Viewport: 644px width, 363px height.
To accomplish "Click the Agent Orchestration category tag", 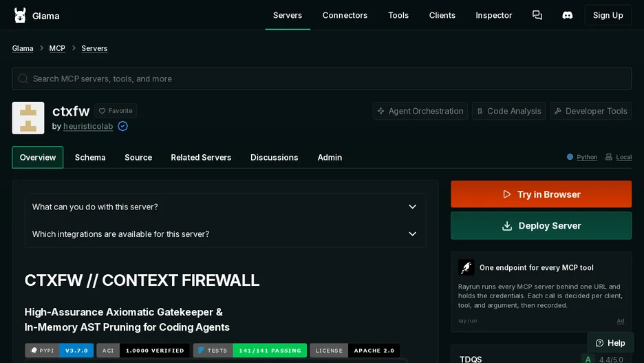I will [420, 111].
